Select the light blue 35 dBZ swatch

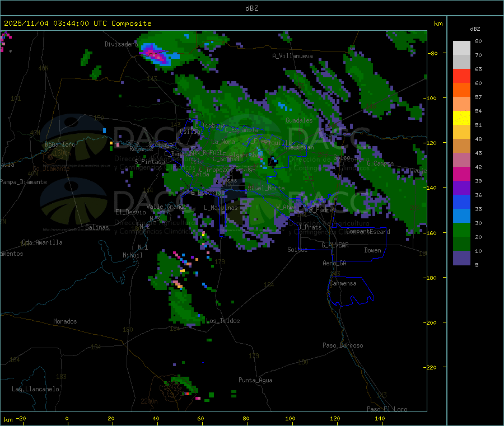pos(461,216)
